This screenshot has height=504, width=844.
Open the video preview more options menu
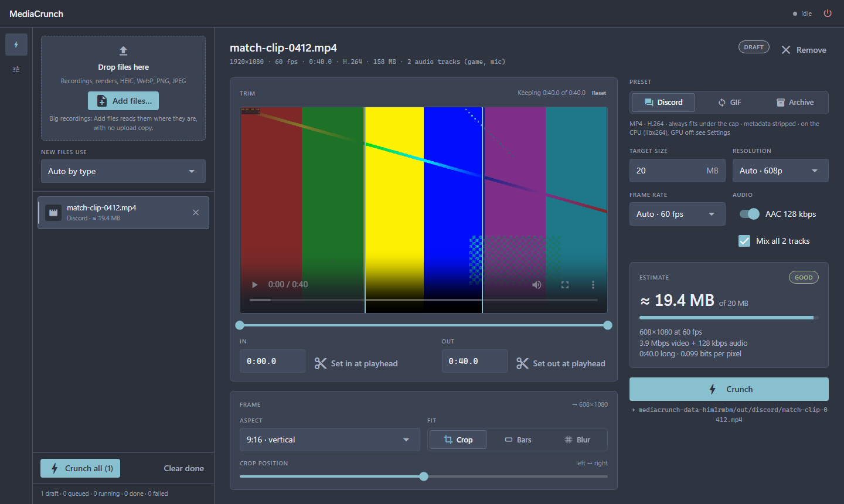click(593, 285)
